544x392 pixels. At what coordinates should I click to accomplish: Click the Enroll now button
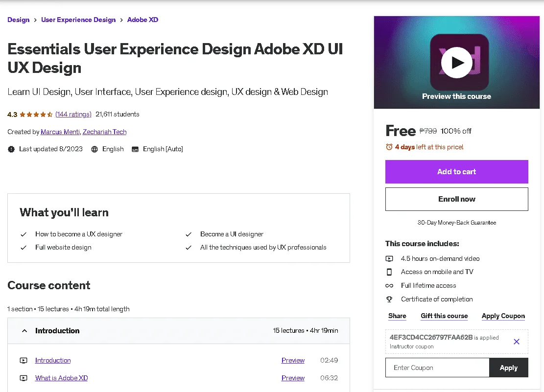[456, 199]
